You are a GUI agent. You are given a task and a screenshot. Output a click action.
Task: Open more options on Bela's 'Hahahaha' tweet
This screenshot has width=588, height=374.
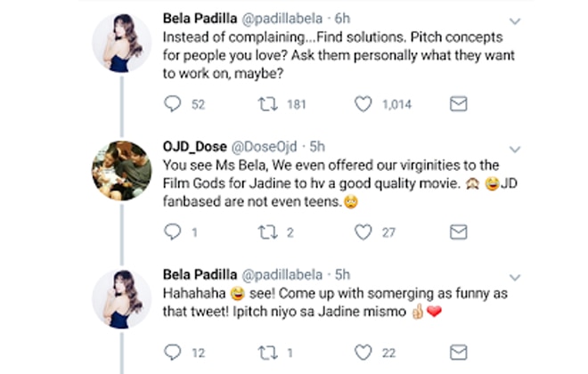[515, 278]
